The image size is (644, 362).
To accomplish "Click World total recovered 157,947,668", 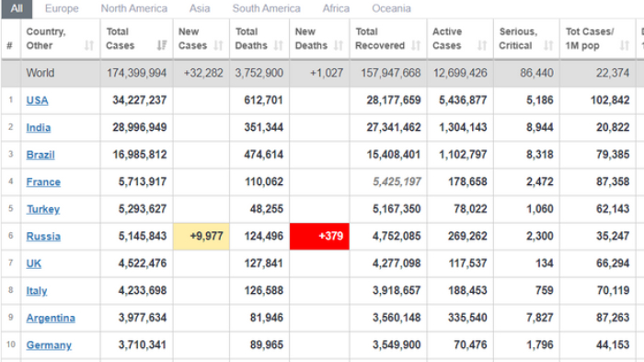I will [391, 73].
